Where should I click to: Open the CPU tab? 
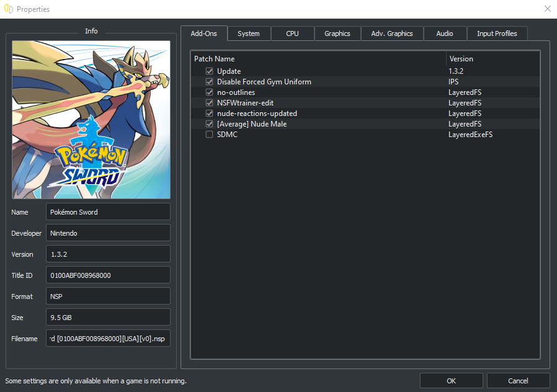coord(292,33)
